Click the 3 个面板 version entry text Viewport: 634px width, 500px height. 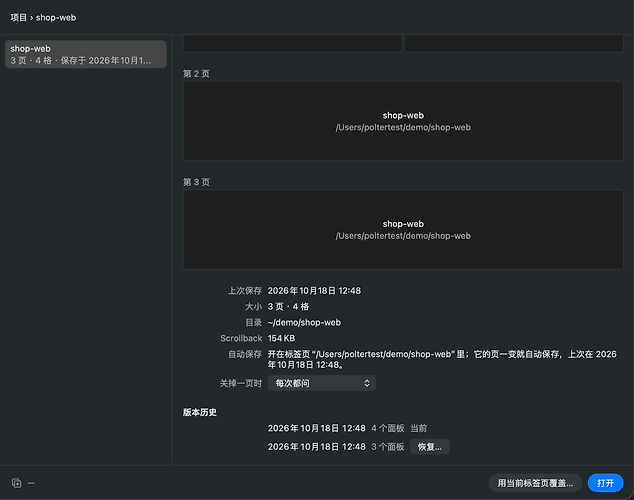pos(336,447)
